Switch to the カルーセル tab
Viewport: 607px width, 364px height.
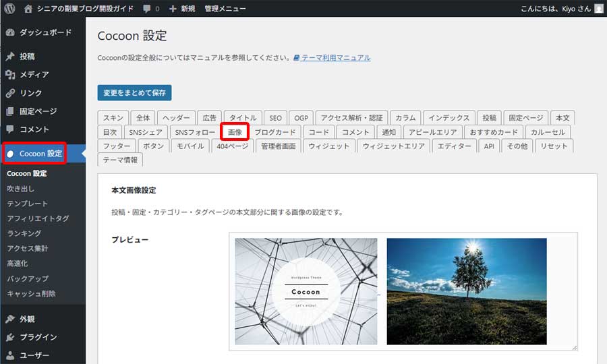tap(548, 132)
